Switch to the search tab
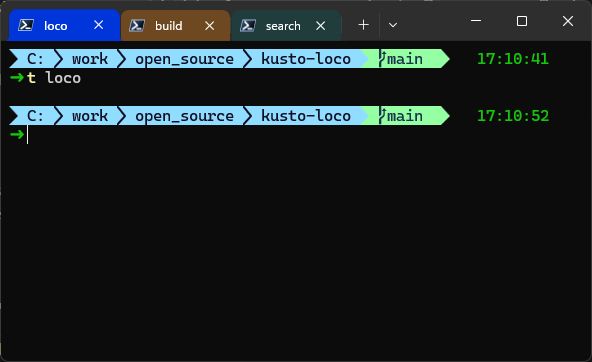 [287, 25]
